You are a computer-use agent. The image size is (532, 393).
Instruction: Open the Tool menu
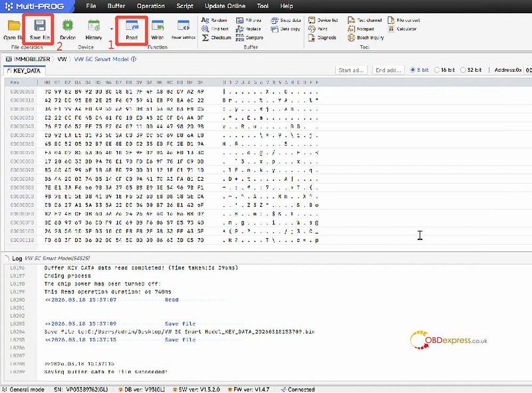(x=263, y=6)
